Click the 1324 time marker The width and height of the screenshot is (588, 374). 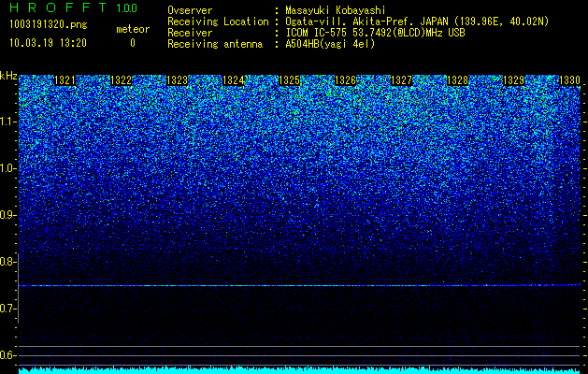(234, 80)
